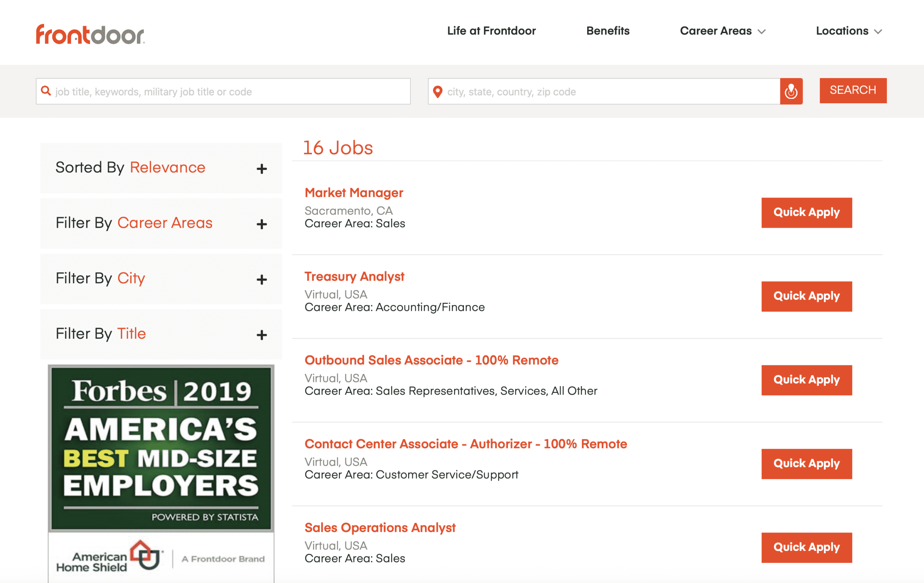This screenshot has height=583, width=924.
Task: Open the Career Areas dropdown menu
Action: [x=722, y=31]
